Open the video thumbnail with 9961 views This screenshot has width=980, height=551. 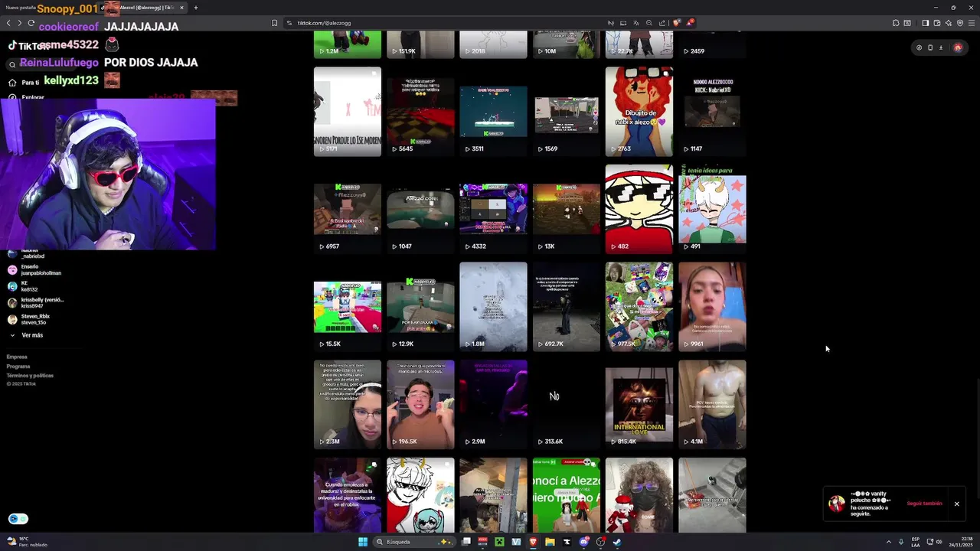click(712, 306)
